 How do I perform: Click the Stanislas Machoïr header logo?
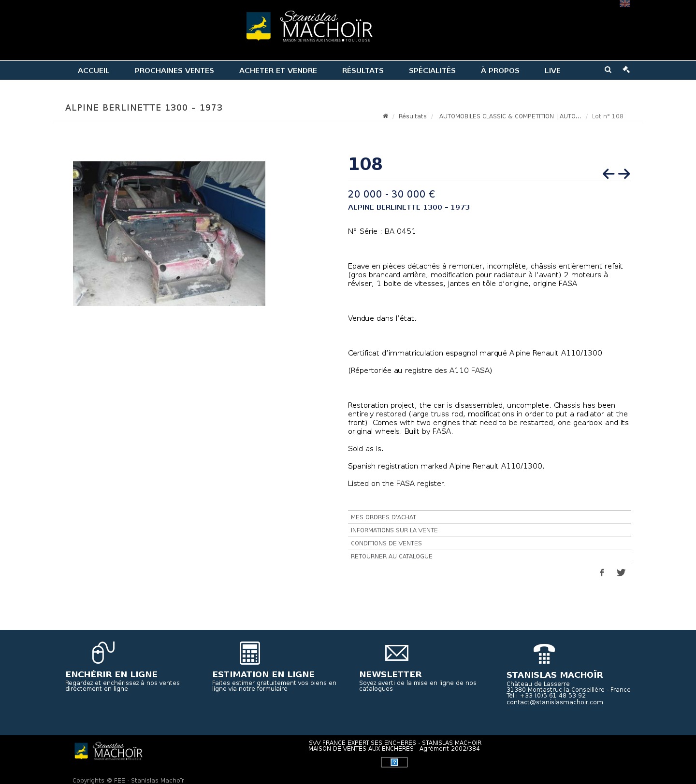click(309, 26)
